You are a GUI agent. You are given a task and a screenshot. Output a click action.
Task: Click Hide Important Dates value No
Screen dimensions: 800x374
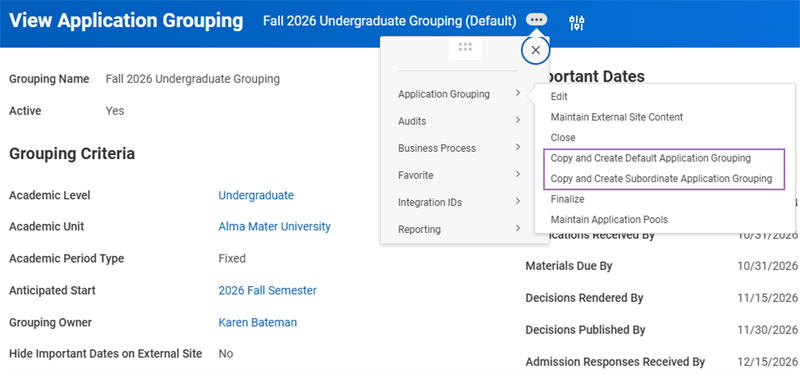(x=226, y=354)
